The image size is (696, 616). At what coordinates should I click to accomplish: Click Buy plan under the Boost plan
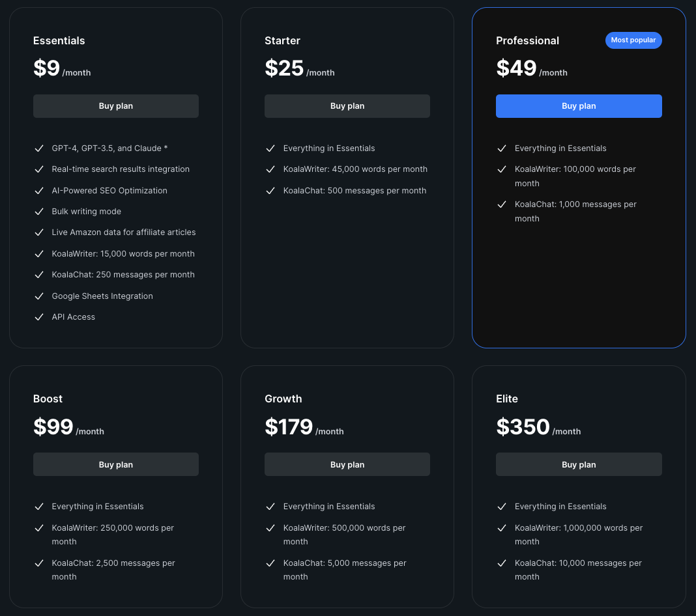point(115,464)
